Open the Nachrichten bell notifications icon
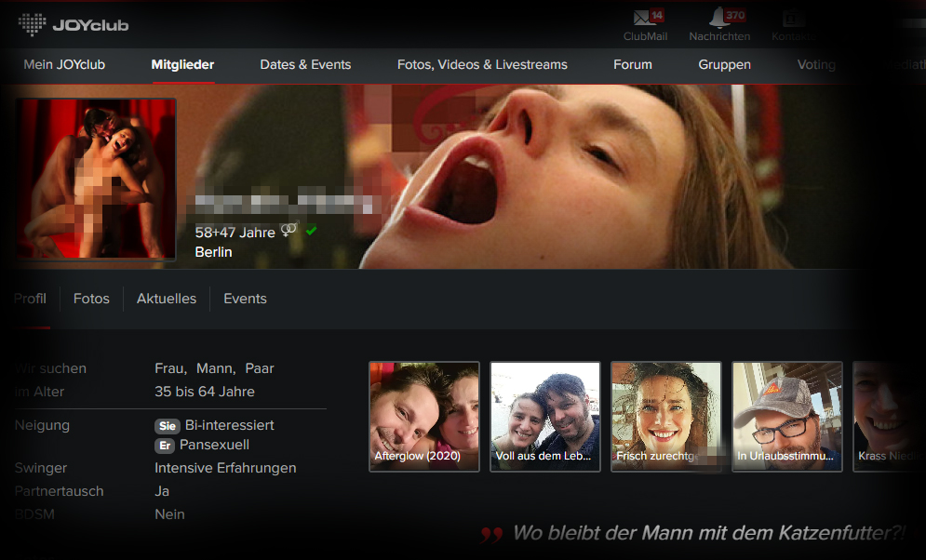Viewport: 926px width, 560px height. pyautogui.click(x=718, y=18)
